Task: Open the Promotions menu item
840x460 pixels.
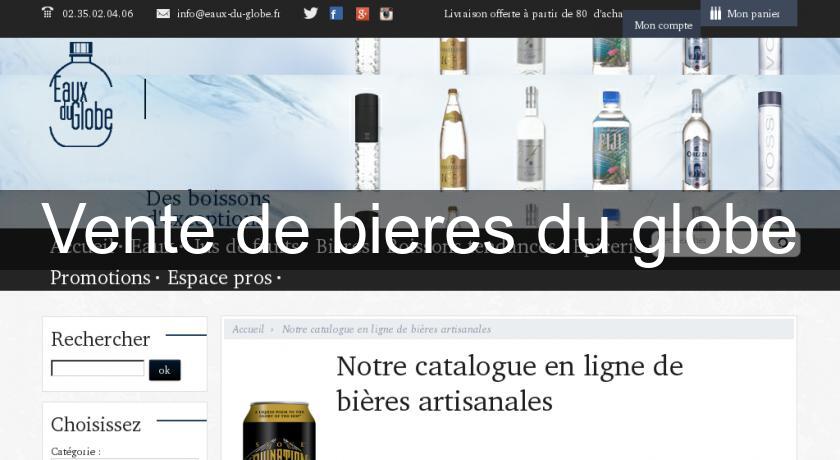Action: (100, 277)
